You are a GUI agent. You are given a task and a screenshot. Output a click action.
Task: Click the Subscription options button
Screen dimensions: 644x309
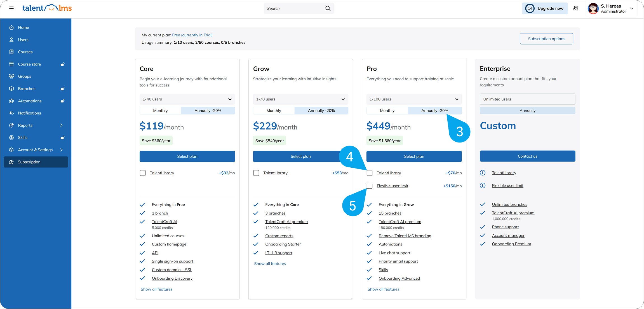tap(546, 39)
